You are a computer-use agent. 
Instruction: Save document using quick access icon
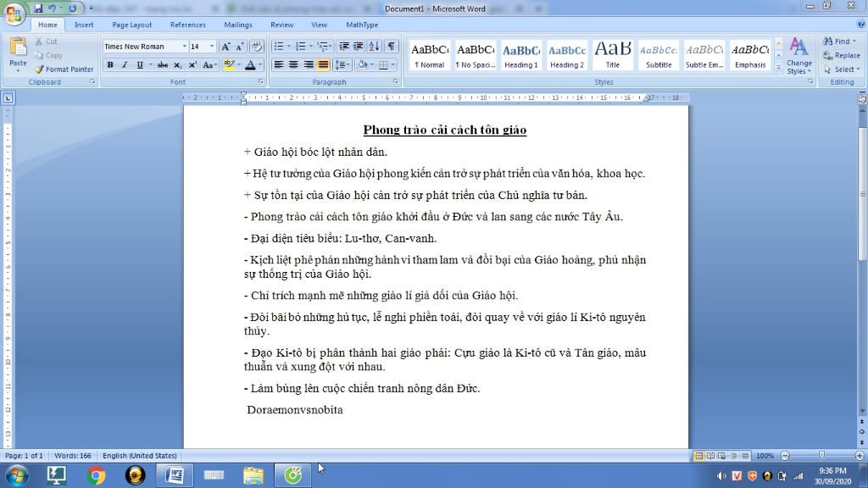pos(38,8)
